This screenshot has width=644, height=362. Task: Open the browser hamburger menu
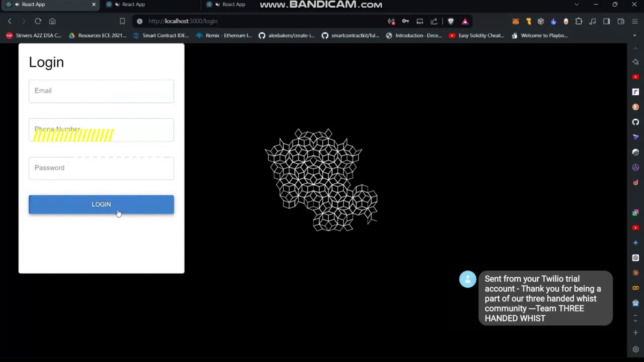tap(635, 21)
